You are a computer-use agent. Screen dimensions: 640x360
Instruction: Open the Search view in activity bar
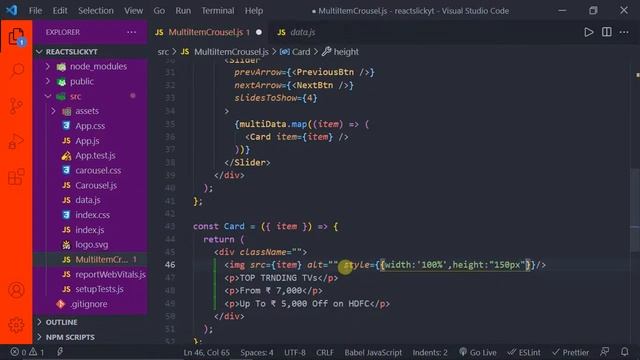pos(16,71)
